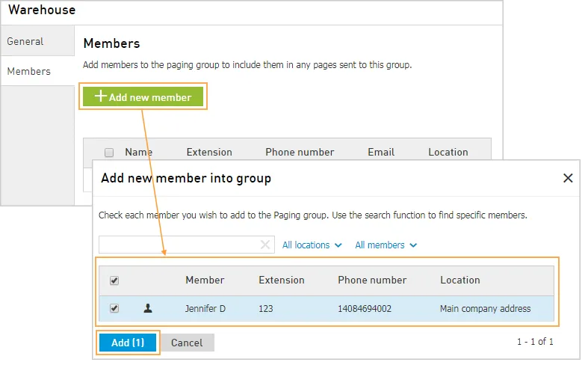The image size is (588, 368).
Task: Toggle the select-all checkbox beside Name
Action: tap(109, 152)
